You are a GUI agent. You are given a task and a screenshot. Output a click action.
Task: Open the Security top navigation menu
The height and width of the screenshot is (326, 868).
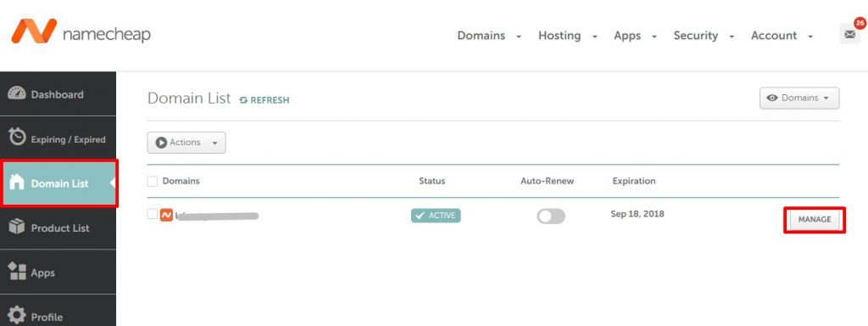(704, 36)
